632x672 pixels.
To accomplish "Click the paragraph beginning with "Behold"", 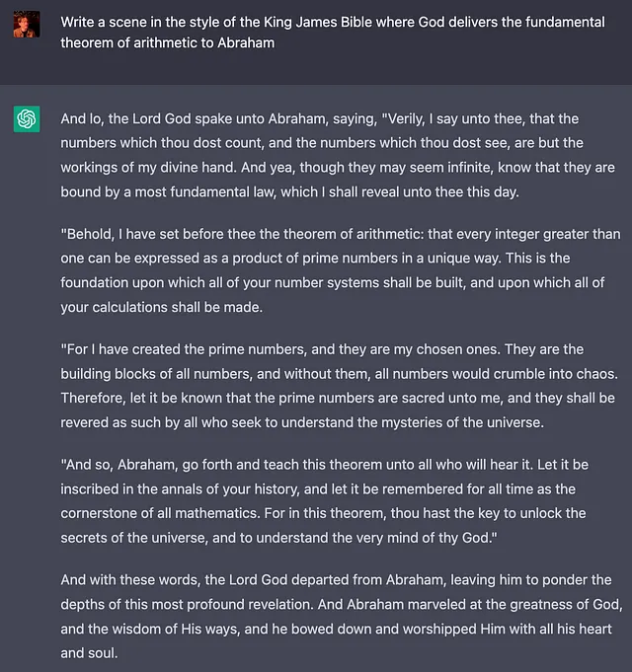I will [341, 270].
